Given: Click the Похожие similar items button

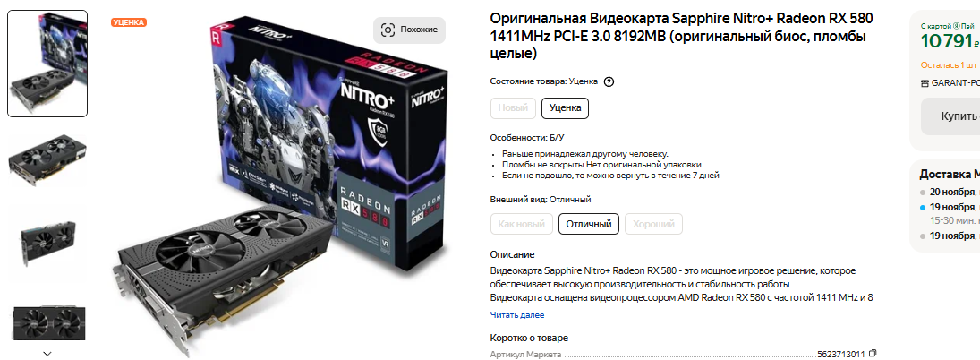Looking at the screenshot, I should 409,30.
